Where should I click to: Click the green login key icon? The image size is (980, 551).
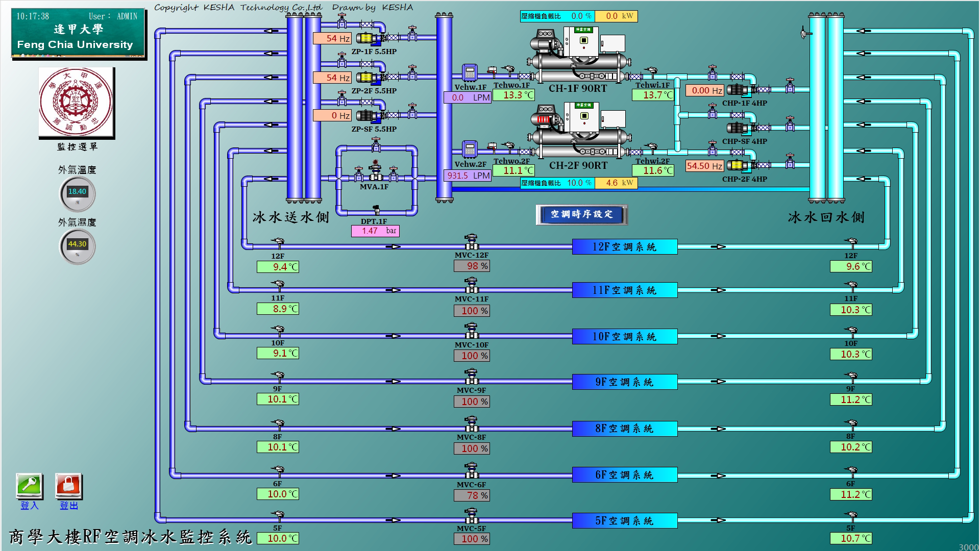[29, 485]
